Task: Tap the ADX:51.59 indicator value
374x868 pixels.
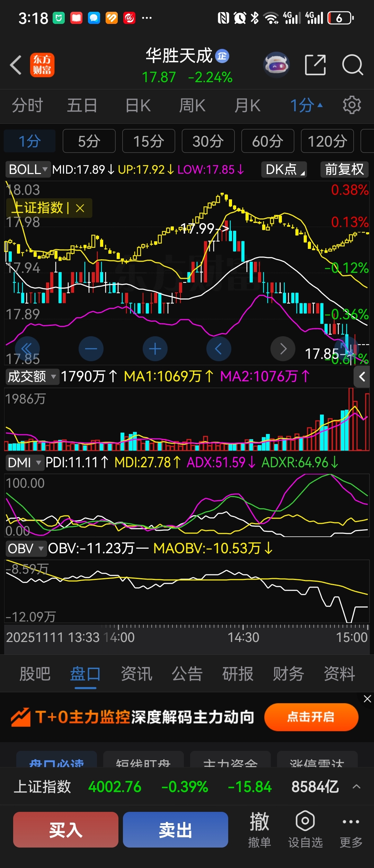Action: [221, 462]
